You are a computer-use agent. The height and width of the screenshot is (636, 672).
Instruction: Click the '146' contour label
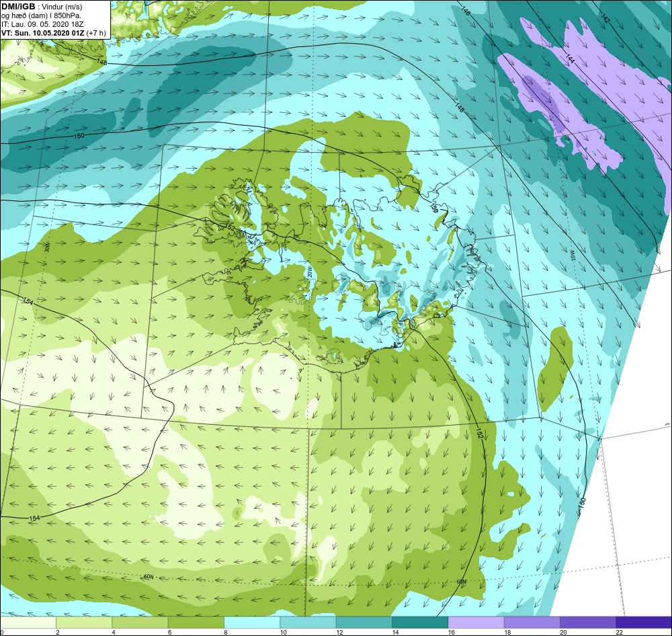pos(466,11)
